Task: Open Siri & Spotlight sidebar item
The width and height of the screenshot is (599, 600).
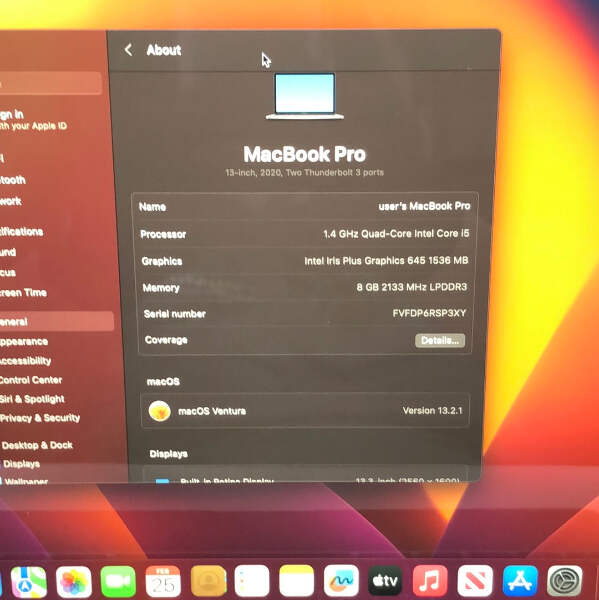Action: click(32, 399)
